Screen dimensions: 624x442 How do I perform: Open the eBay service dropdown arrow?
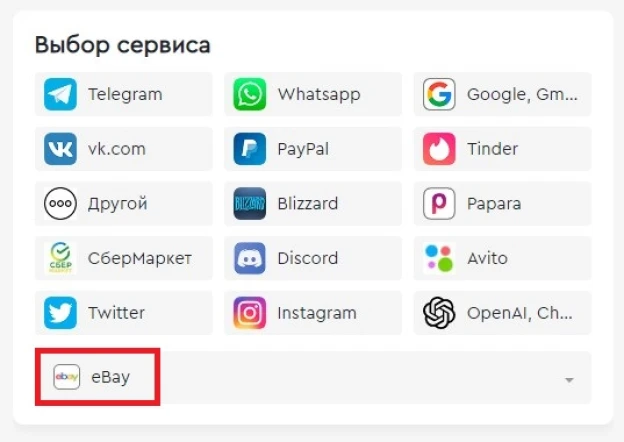click(569, 380)
